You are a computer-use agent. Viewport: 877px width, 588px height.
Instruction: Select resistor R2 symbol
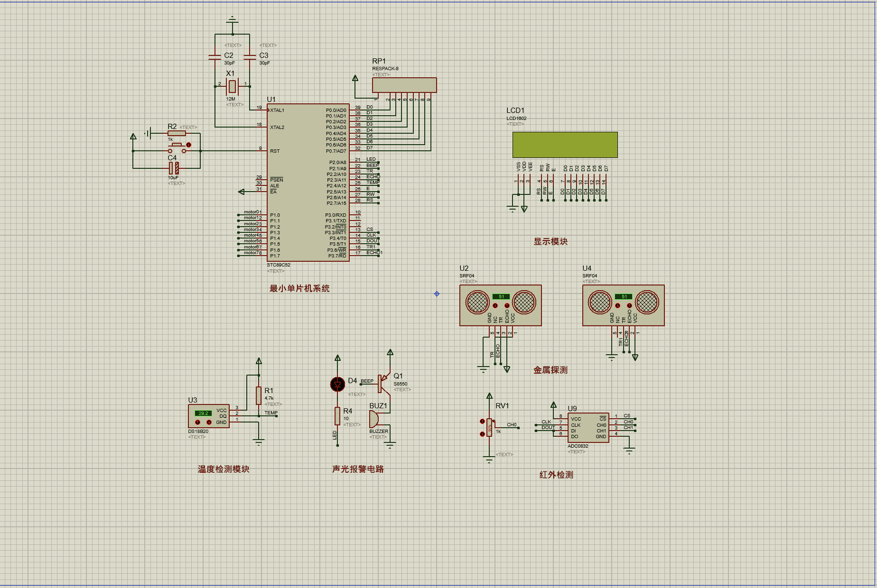pyautogui.click(x=177, y=134)
